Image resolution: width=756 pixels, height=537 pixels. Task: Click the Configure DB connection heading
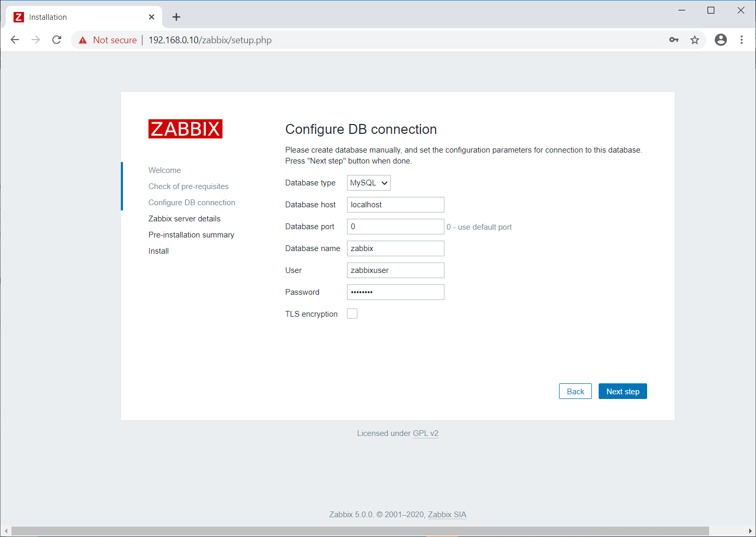click(361, 129)
